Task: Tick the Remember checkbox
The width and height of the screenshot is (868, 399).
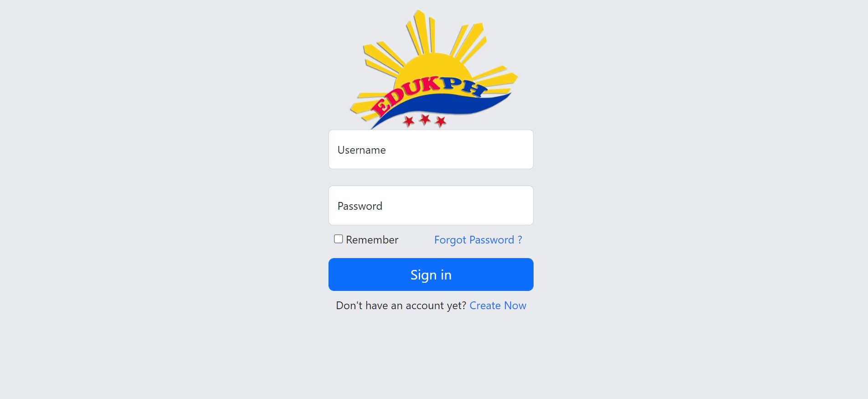Action: tap(339, 239)
